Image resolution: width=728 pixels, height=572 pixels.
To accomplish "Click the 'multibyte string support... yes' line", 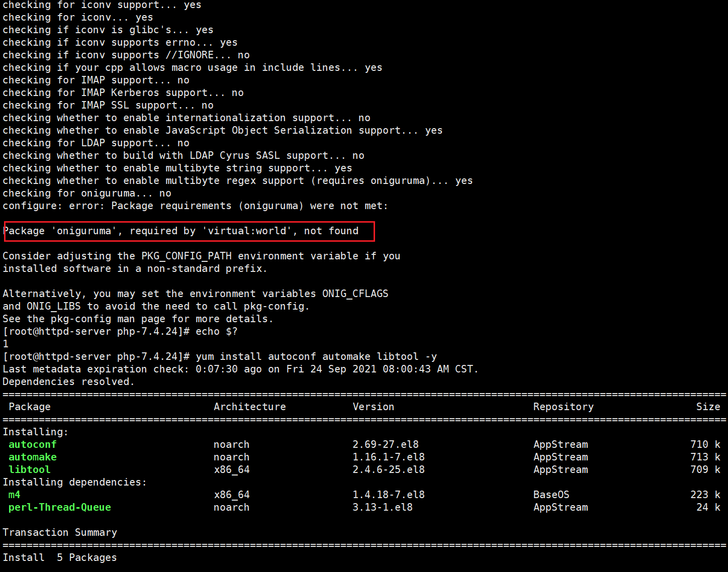I will click(x=177, y=168).
